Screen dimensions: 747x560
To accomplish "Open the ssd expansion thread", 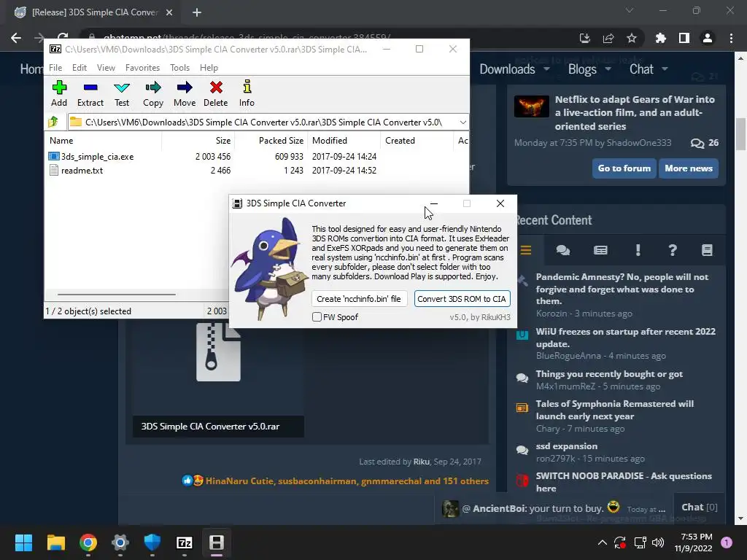I will (x=566, y=446).
